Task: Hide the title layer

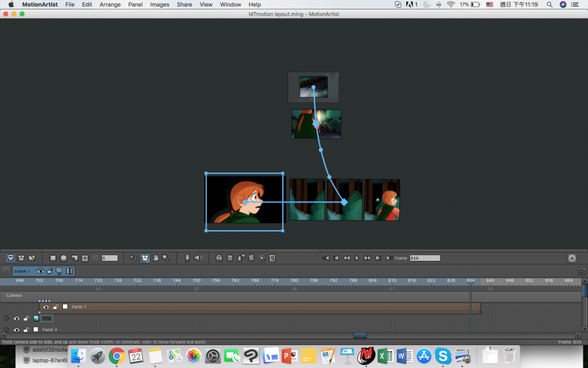Action: click(x=16, y=319)
